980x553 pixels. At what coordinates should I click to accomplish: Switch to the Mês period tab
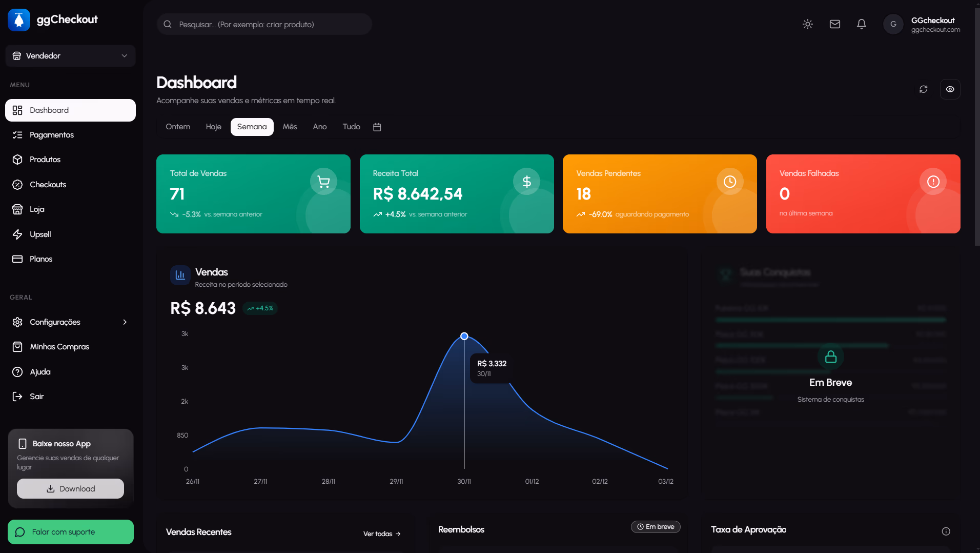(290, 127)
